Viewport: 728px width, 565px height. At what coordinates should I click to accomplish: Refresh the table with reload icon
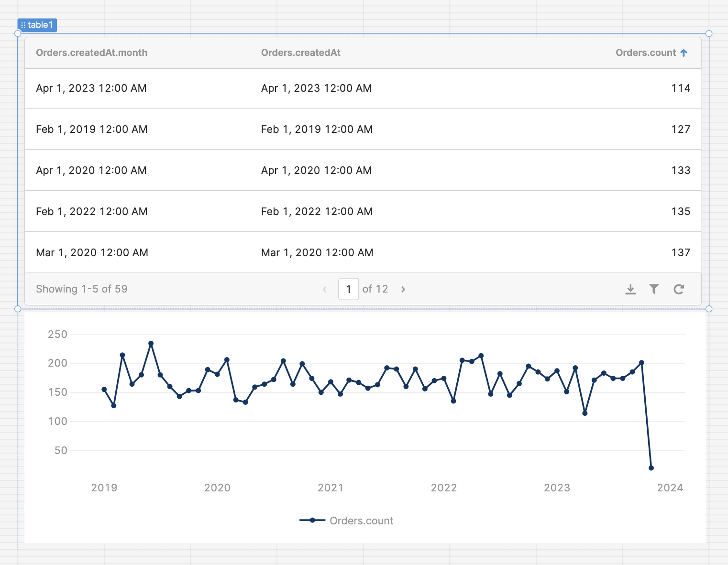[x=678, y=289]
